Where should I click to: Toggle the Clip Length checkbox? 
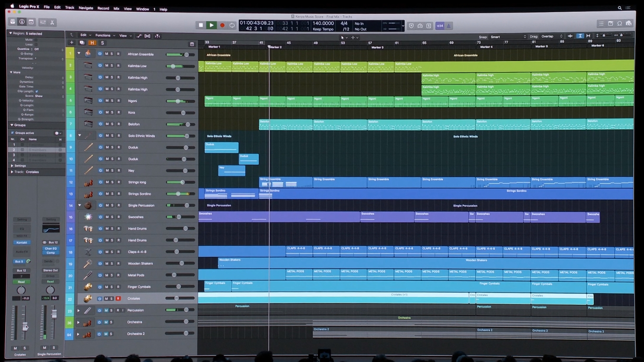36,91
